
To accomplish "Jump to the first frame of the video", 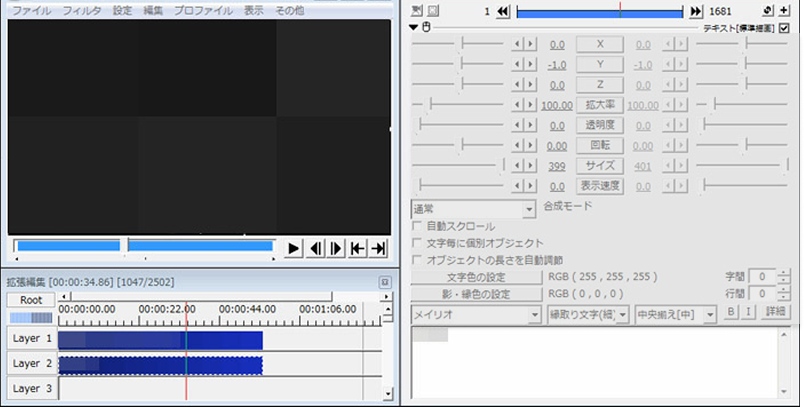I will tap(357, 248).
